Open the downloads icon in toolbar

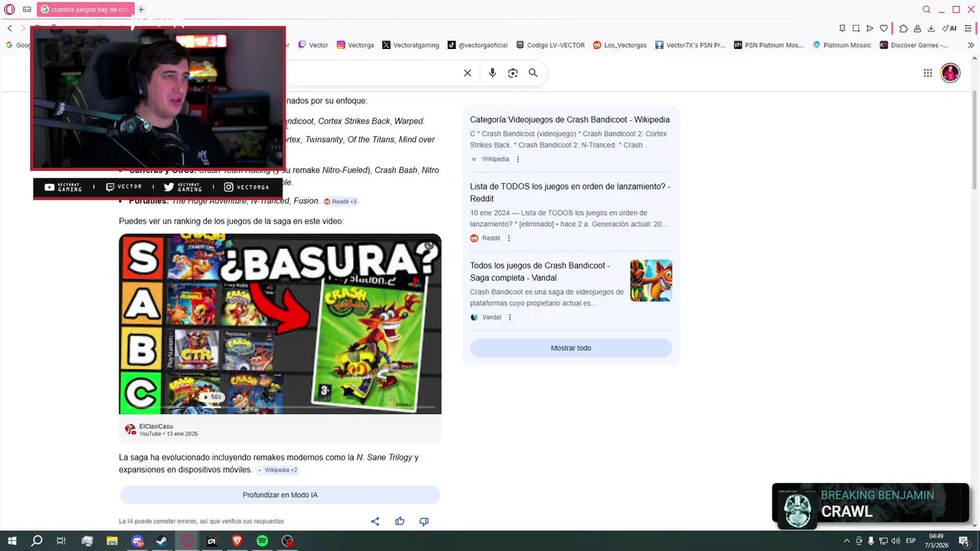click(931, 29)
